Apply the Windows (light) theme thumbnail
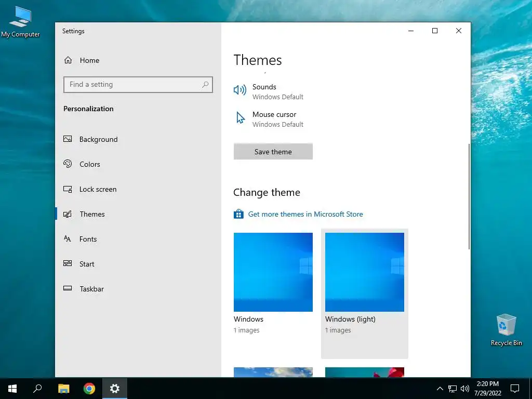Image resolution: width=532 pixels, height=399 pixels. point(365,272)
